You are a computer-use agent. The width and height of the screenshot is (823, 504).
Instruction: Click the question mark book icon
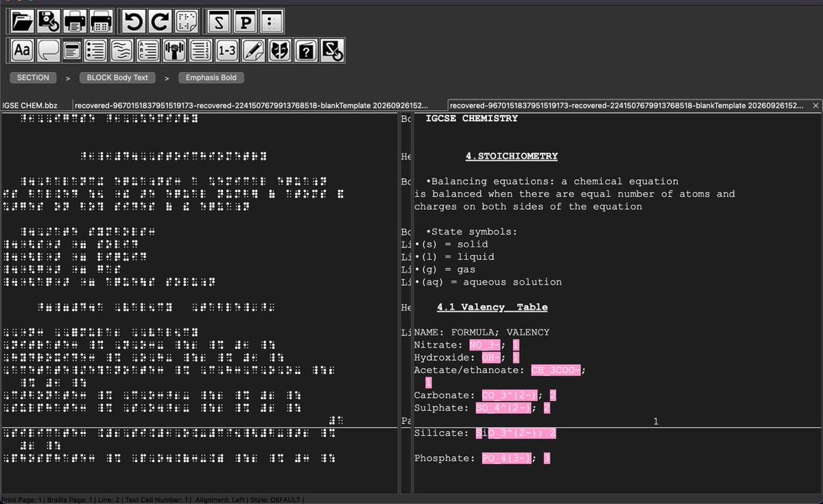coord(305,50)
